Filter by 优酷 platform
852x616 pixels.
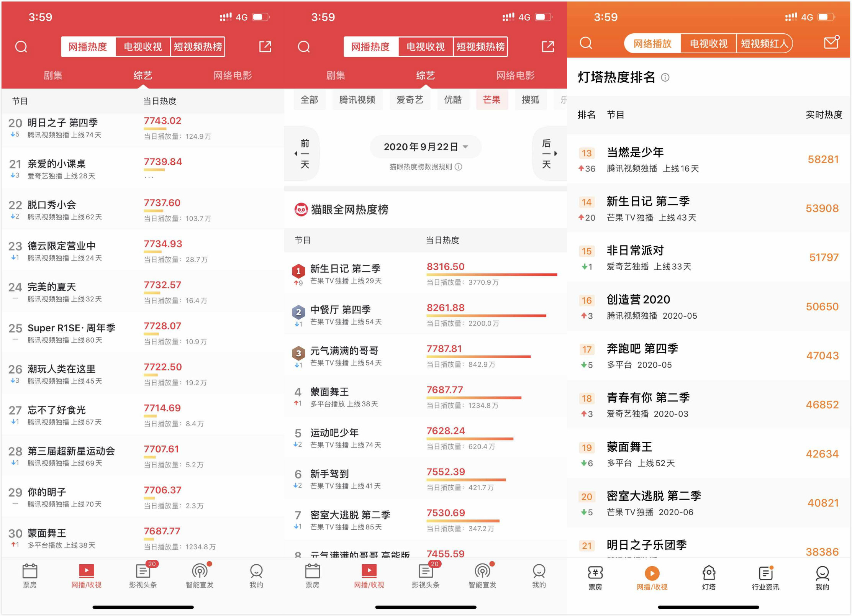pos(453,100)
